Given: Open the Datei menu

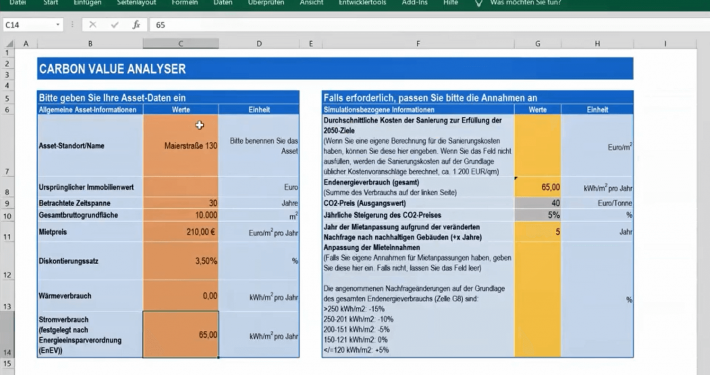Looking at the screenshot, I should click(x=18, y=3).
